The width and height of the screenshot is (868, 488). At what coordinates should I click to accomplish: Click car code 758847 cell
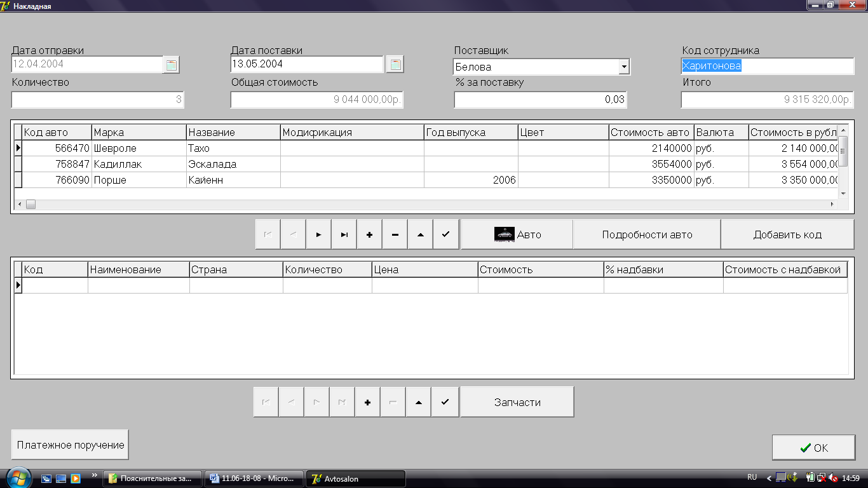pos(57,164)
